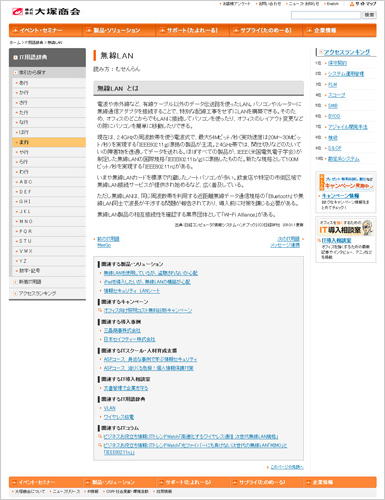Open the サポート(たよれーる) top navigation tab

(x=192, y=30)
